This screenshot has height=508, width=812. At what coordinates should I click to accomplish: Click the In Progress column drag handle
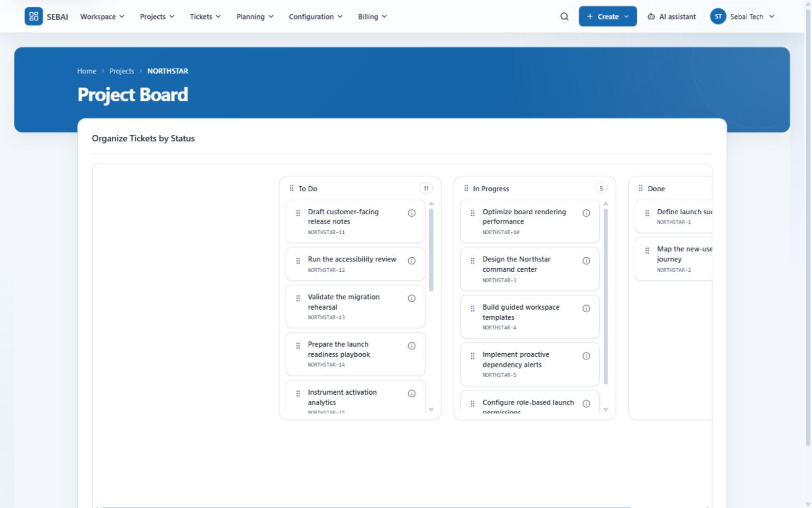tap(466, 188)
